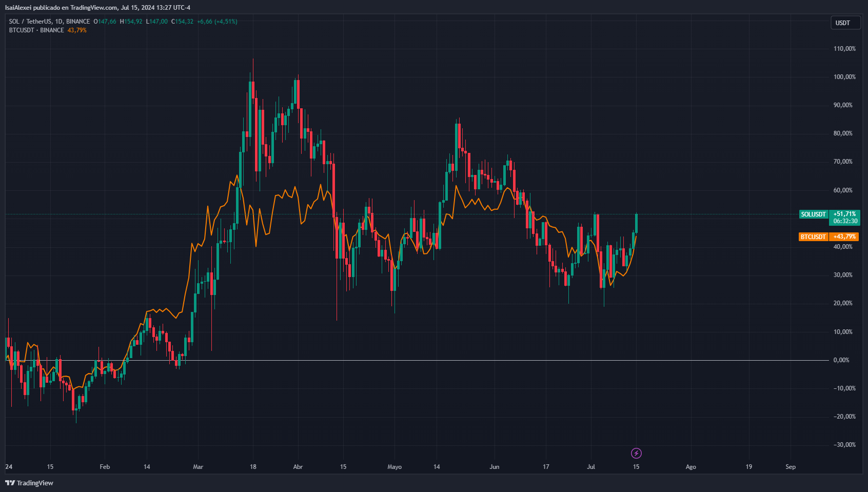Click the TradingView logo at bottom left
The image size is (868, 492).
click(29, 483)
